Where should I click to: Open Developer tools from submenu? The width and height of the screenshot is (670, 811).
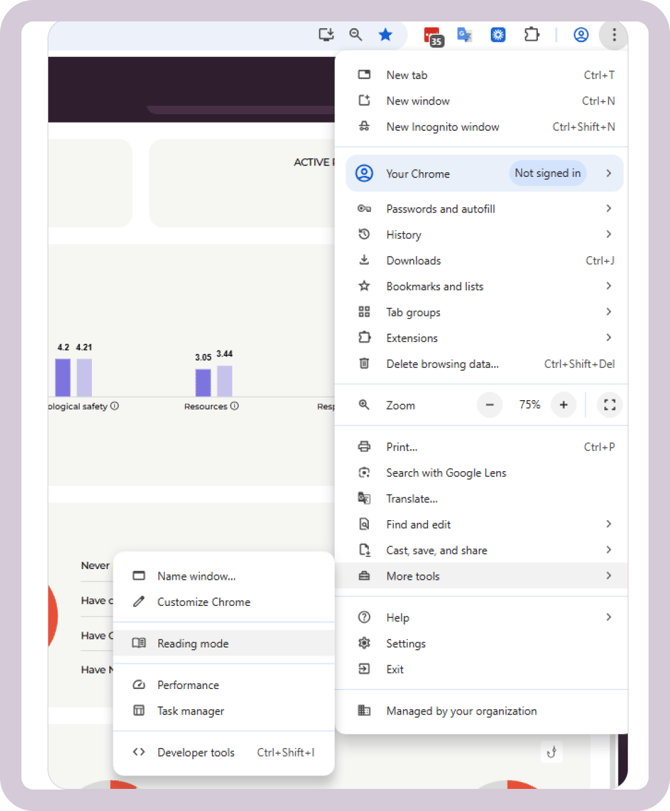click(196, 753)
